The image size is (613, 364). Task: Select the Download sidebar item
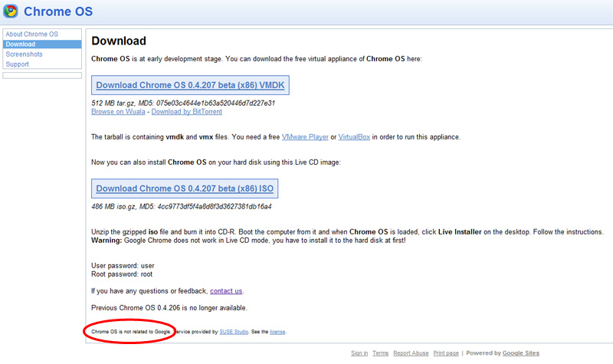click(42, 44)
